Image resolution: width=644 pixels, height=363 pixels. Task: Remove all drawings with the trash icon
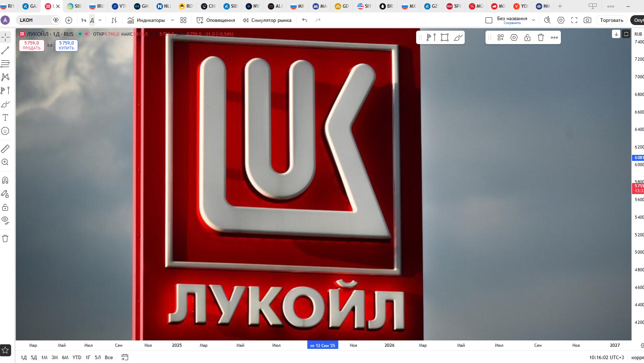(5, 238)
